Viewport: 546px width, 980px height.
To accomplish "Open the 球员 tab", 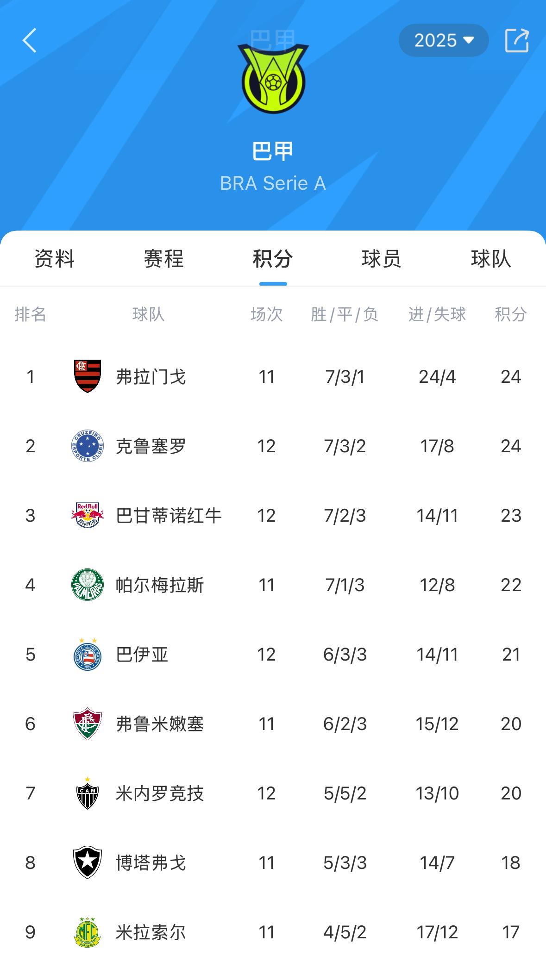I will pyautogui.click(x=382, y=259).
